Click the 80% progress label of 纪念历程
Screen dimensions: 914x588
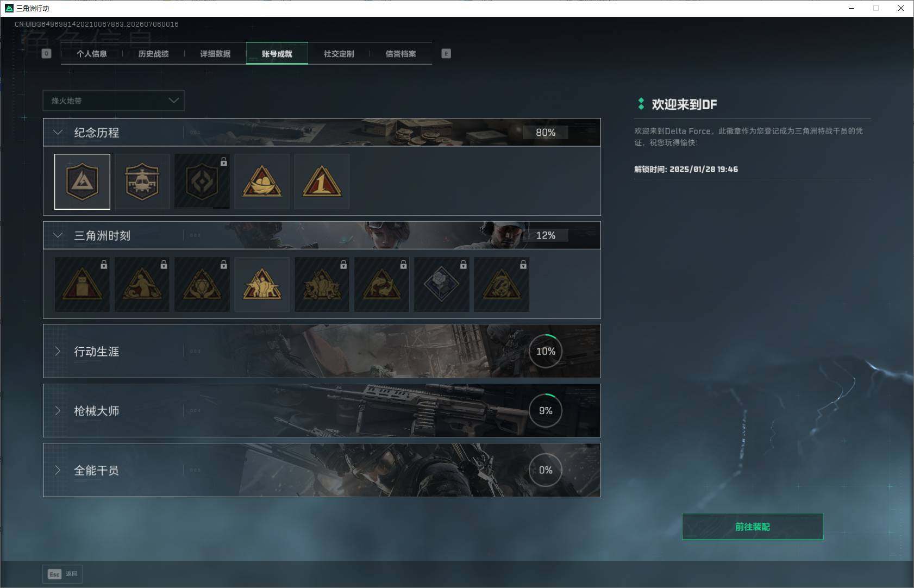(546, 132)
